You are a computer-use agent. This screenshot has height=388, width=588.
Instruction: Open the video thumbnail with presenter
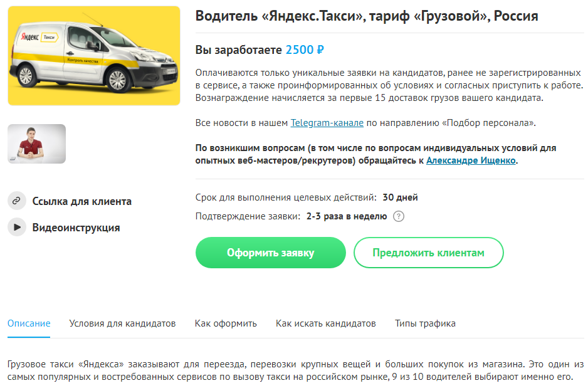tap(37, 144)
